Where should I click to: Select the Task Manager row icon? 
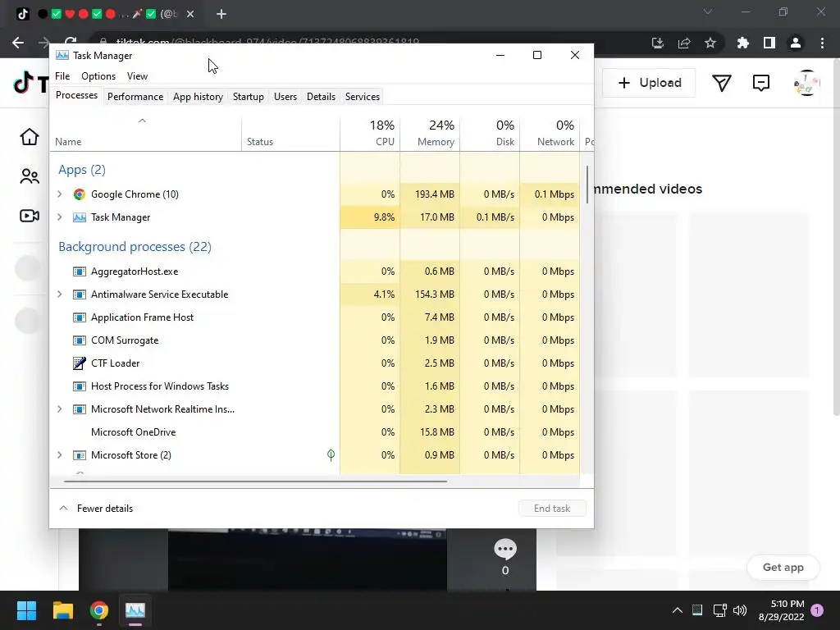[80, 217]
